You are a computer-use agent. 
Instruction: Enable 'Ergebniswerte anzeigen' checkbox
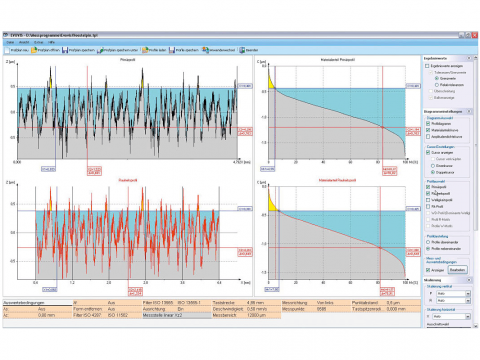pos(427,66)
